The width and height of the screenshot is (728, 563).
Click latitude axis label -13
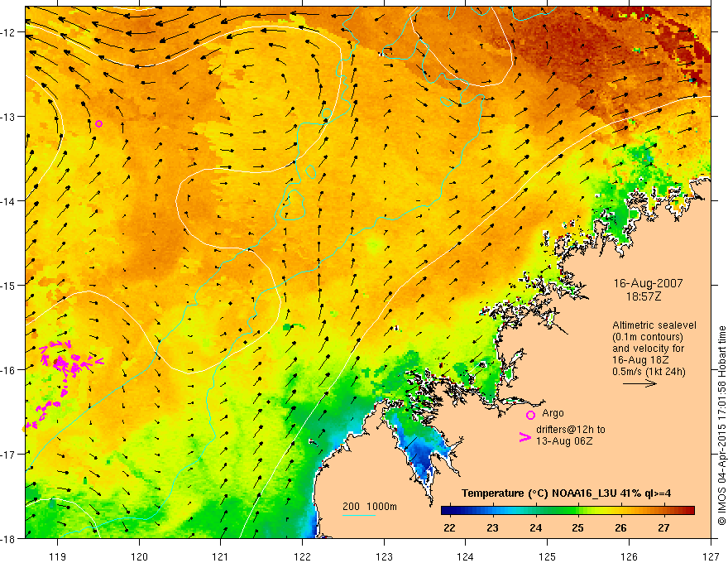[x=9, y=117]
